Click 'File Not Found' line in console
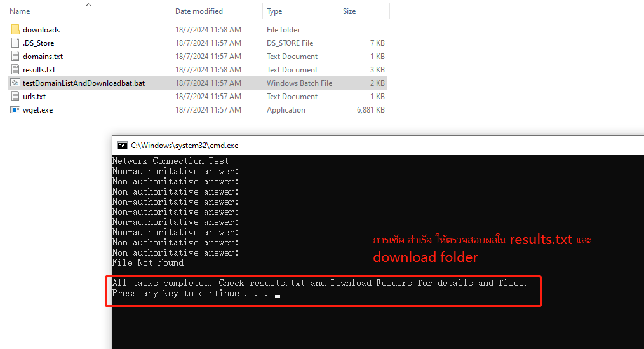The height and width of the screenshot is (349, 644). 148,263
